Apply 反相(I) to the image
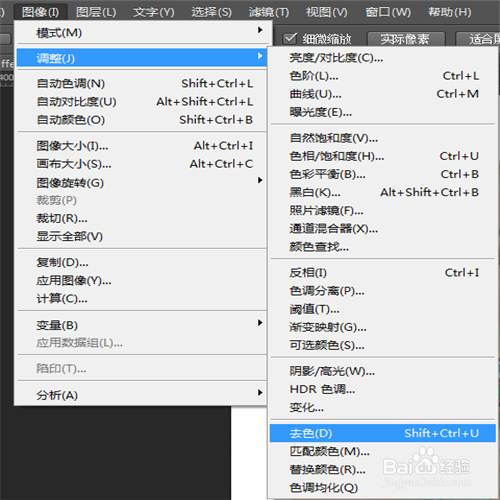 coord(383,273)
